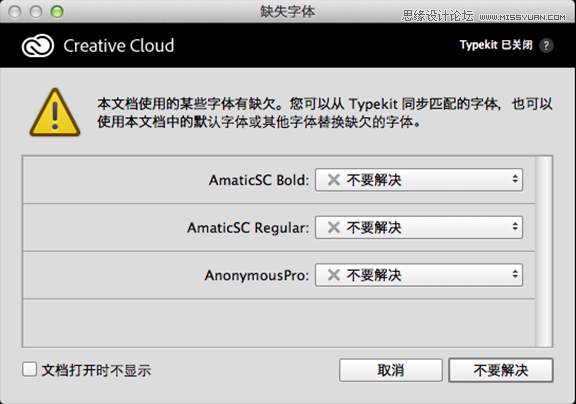
Task: Open the Typekit help question mark icon
Action: point(546,46)
